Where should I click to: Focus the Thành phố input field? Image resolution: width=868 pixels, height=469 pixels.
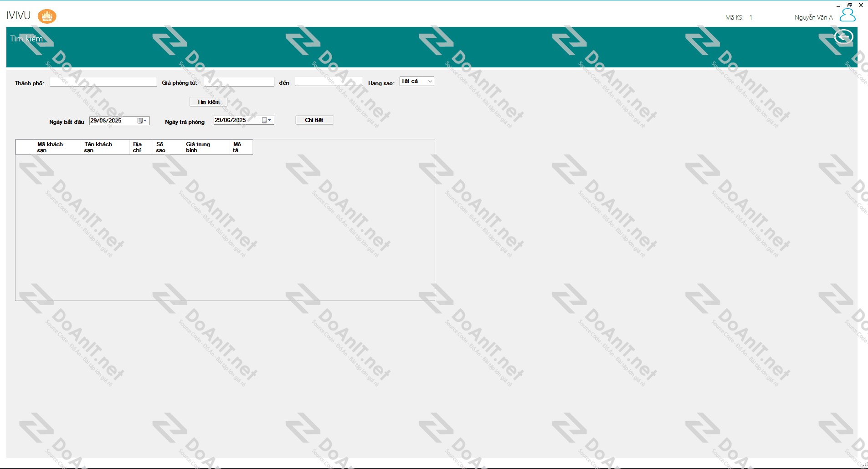103,82
